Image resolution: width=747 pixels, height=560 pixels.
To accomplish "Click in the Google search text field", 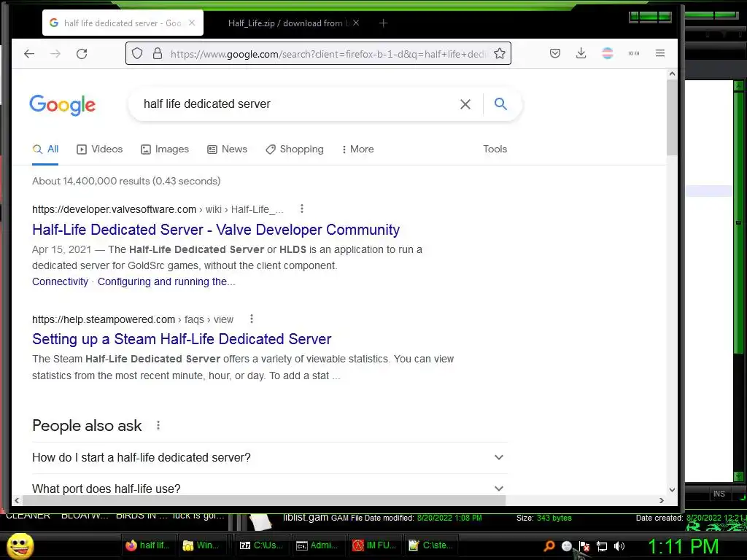I will [x=295, y=104].
